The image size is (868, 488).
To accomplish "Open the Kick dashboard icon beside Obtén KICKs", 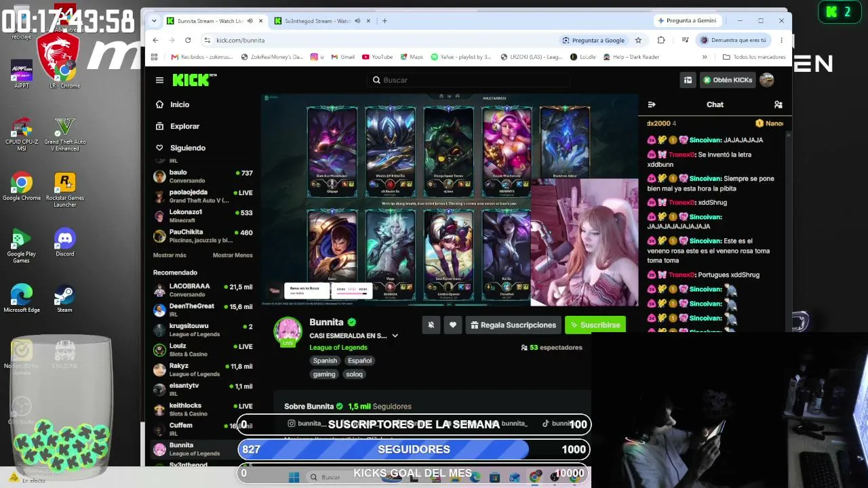I will click(688, 80).
